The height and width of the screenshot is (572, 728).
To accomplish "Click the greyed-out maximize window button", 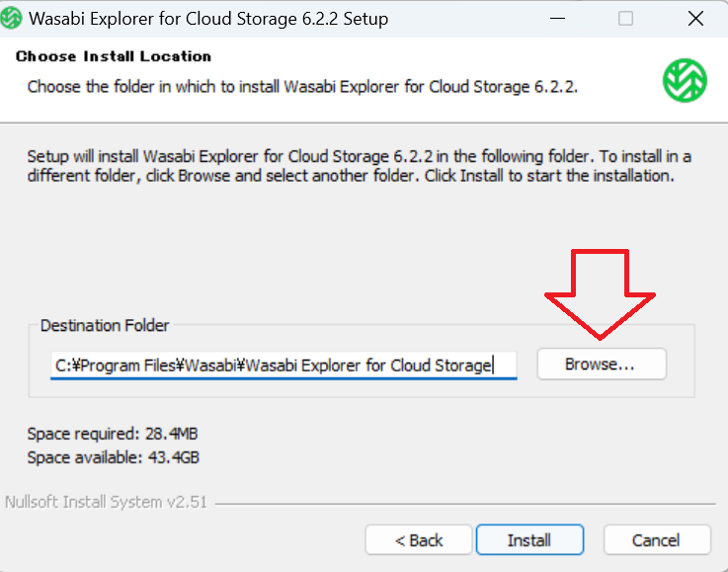I will click(625, 19).
